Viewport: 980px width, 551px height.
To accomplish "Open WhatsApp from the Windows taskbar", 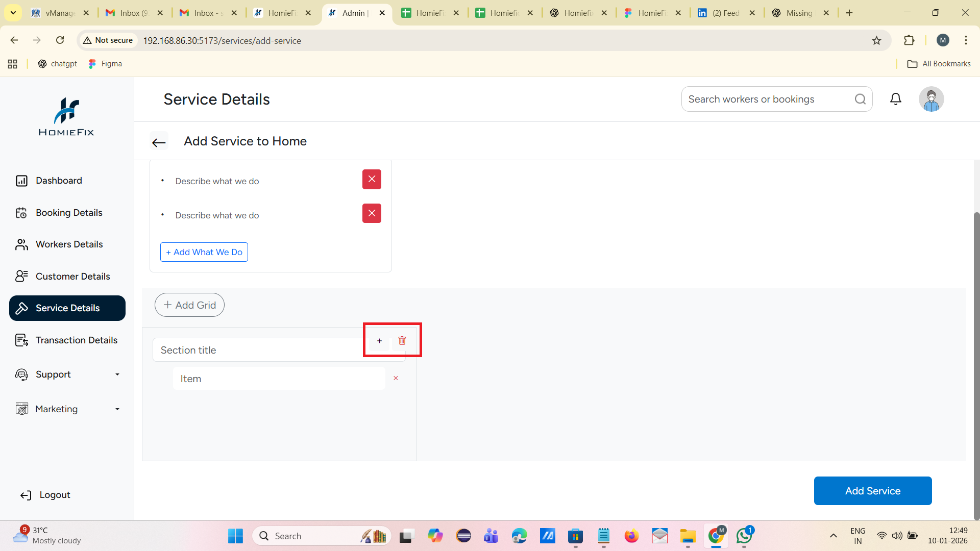I will (x=744, y=536).
